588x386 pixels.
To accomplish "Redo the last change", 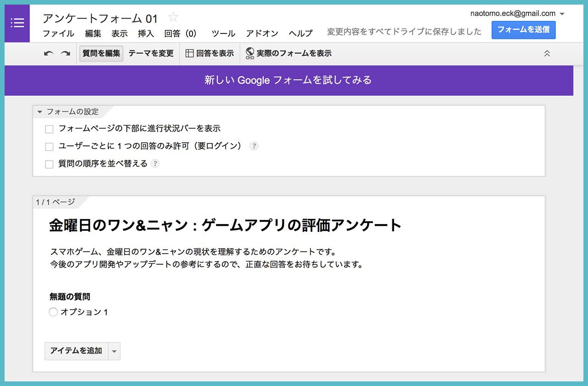I will pos(66,54).
